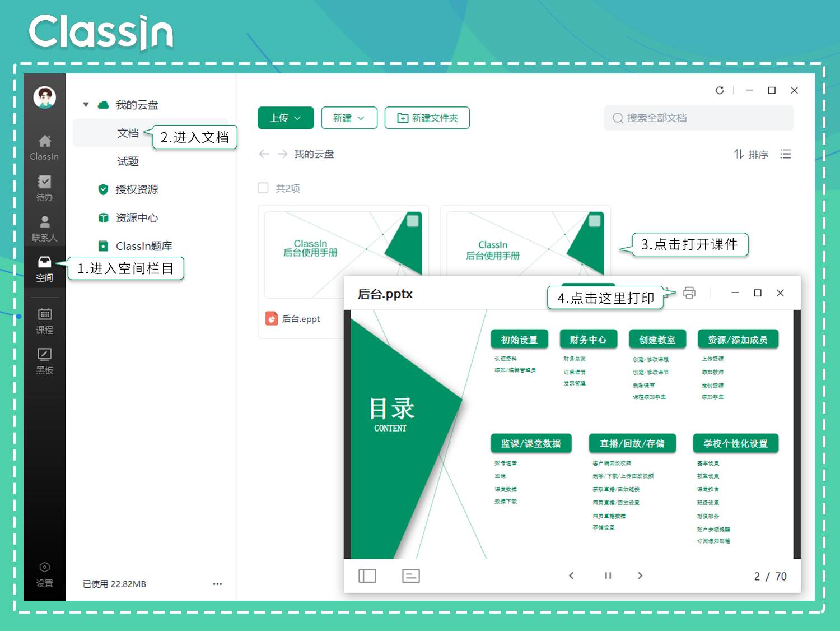The image size is (840, 631).
Task: Toggle select-all checkbox beside 共2项
Action: (x=263, y=188)
